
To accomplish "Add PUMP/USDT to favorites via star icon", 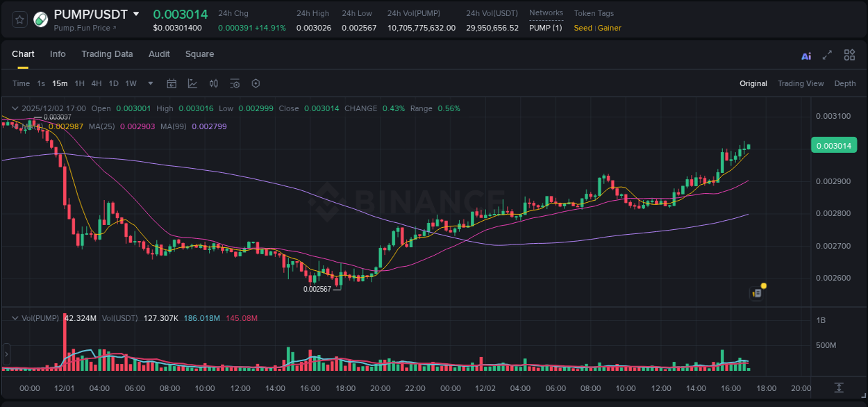I will pyautogui.click(x=19, y=19).
